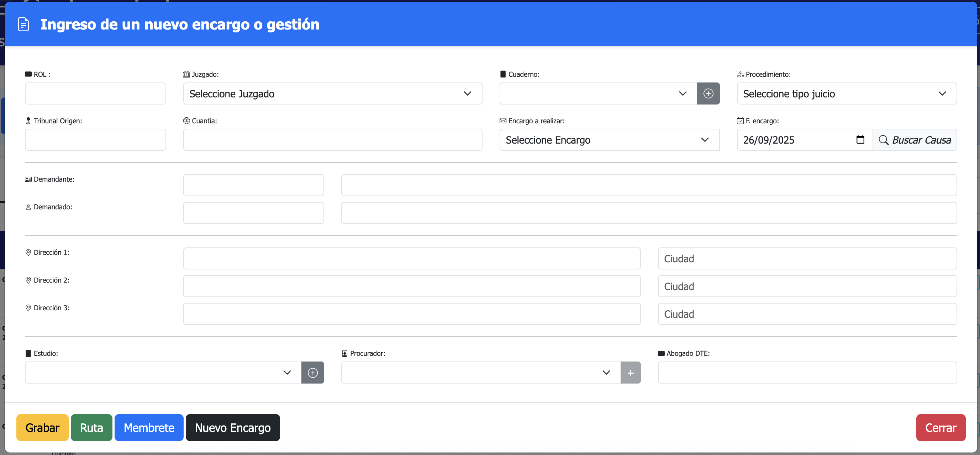
Task: Focus the ROL text field
Action: coord(95,93)
